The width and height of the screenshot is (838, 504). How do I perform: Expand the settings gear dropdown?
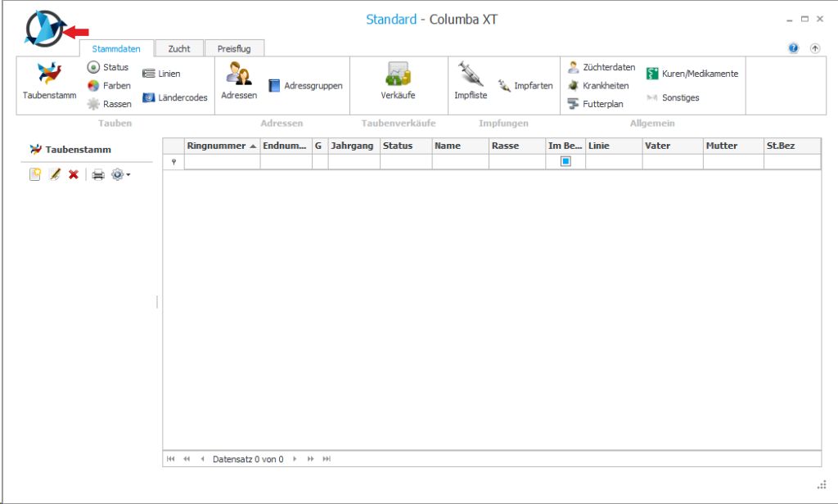[121, 174]
